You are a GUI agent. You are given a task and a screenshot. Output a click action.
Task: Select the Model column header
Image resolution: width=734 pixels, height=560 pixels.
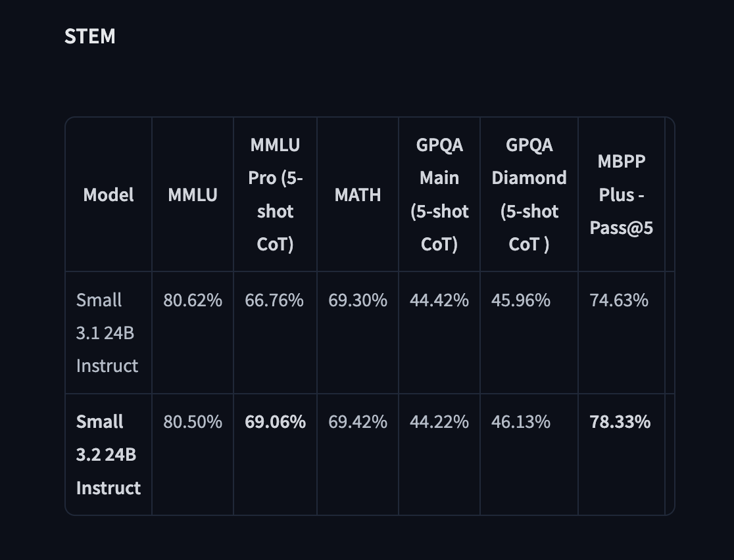[108, 194]
